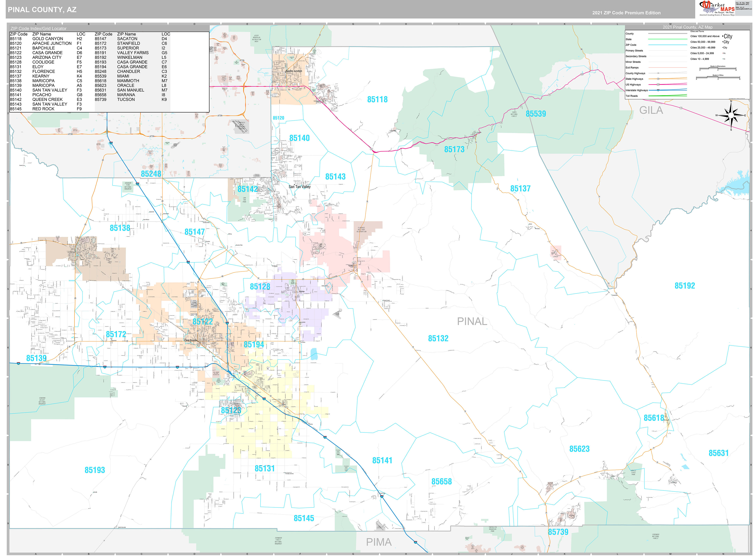Select the BAPCHULE index row

(46, 48)
